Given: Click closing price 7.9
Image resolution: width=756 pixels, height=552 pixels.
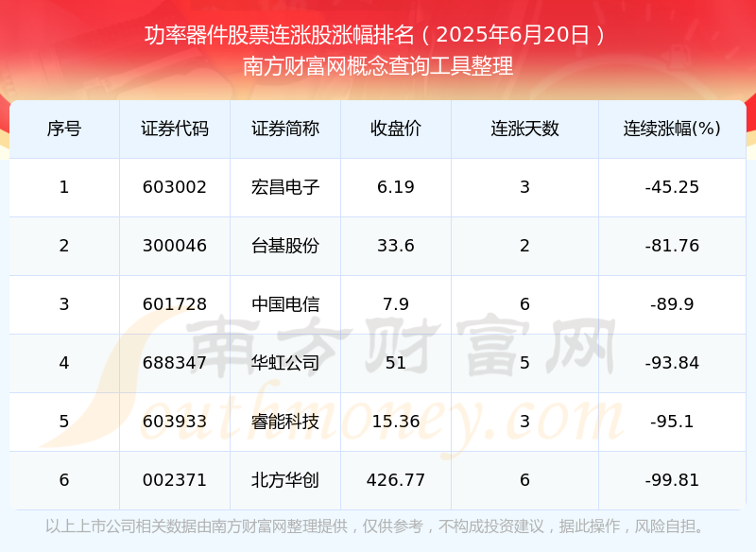Looking at the screenshot, I should pyautogui.click(x=396, y=304).
